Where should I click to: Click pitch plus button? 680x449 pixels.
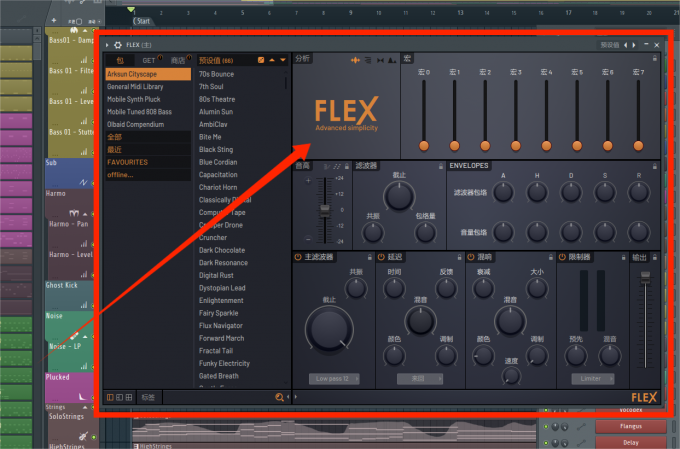point(308,180)
